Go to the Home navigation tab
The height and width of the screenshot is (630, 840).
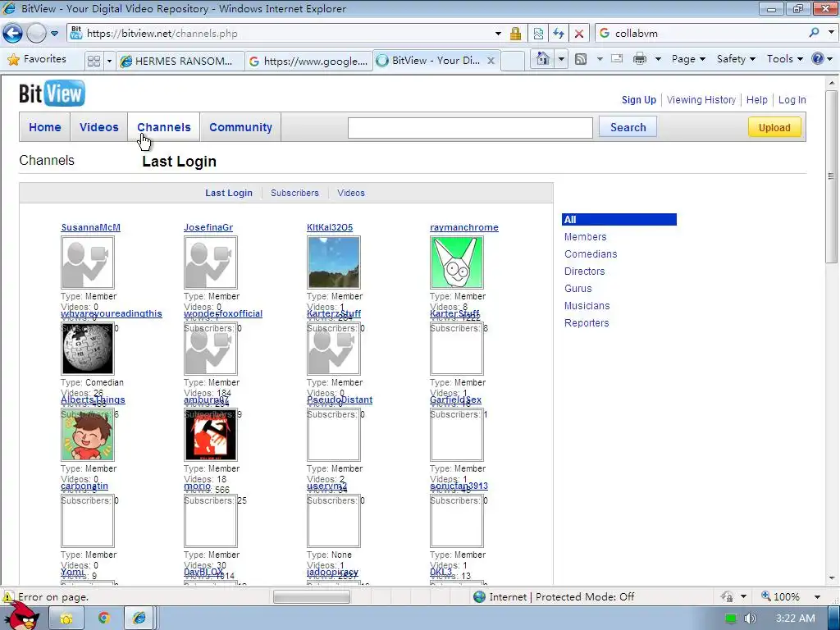(x=45, y=127)
